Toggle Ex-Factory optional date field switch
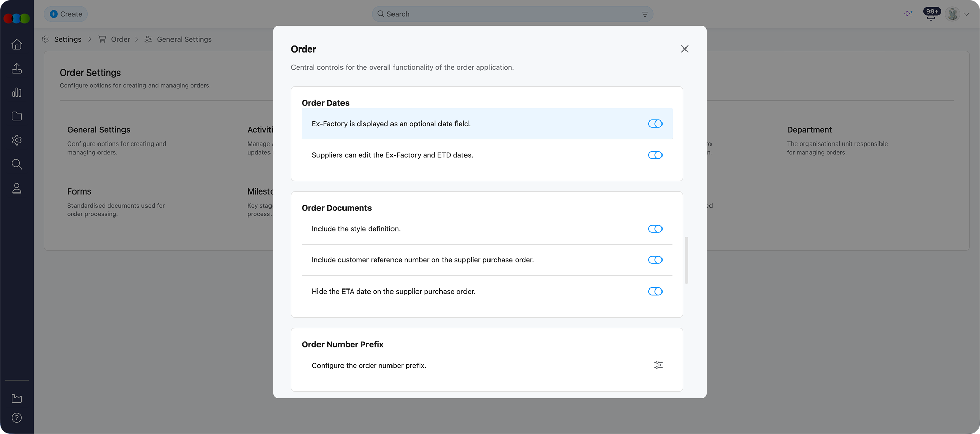This screenshot has width=980, height=434. coord(655,124)
